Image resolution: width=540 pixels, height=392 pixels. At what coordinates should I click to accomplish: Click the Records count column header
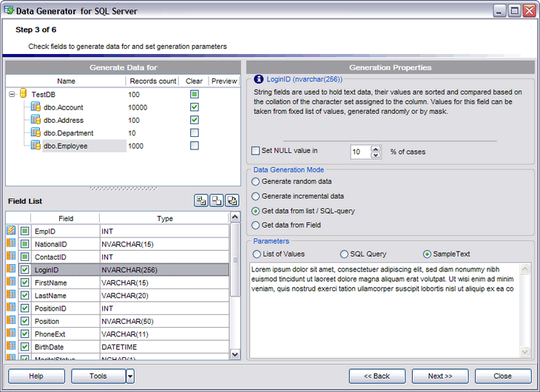(153, 81)
